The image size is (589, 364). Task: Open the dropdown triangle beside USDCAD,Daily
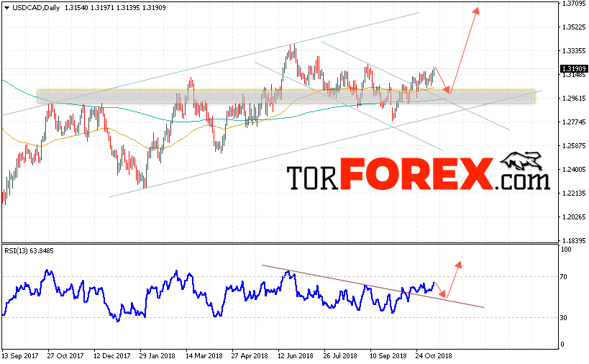[x=6, y=7]
